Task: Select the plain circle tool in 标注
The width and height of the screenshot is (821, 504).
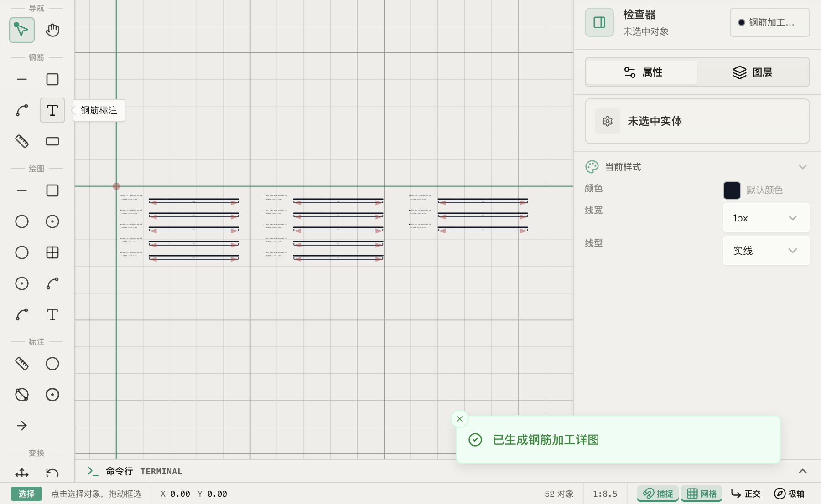Action: pos(52,364)
